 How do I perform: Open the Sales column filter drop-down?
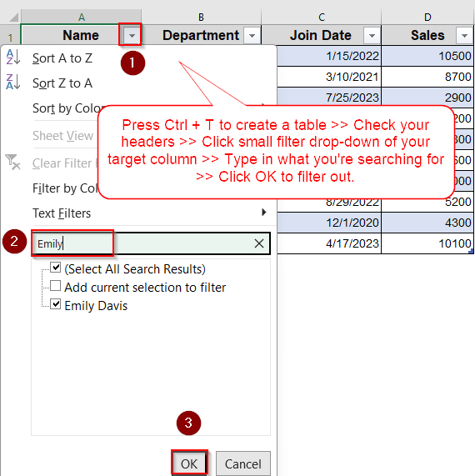[464, 36]
